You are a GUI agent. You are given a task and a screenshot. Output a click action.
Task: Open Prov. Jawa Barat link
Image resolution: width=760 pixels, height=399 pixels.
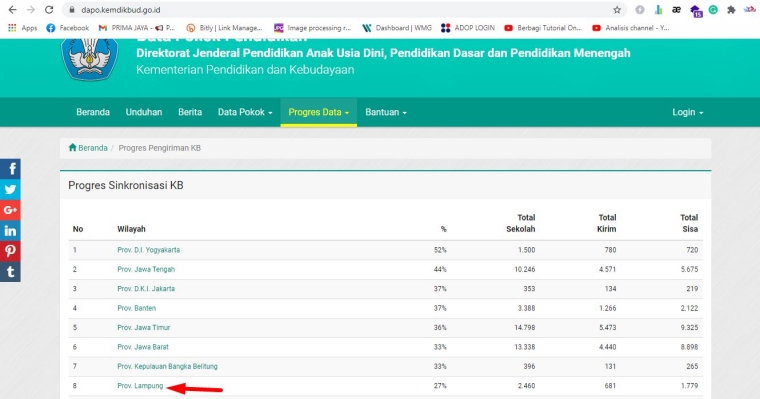tap(143, 347)
